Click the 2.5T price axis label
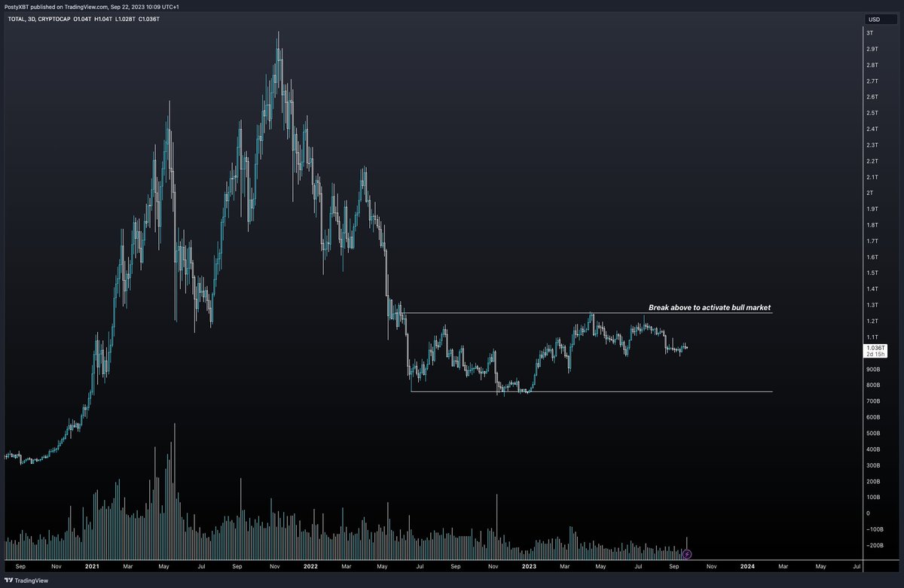Image resolution: width=904 pixels, height=588 pixels. [872, 113]
